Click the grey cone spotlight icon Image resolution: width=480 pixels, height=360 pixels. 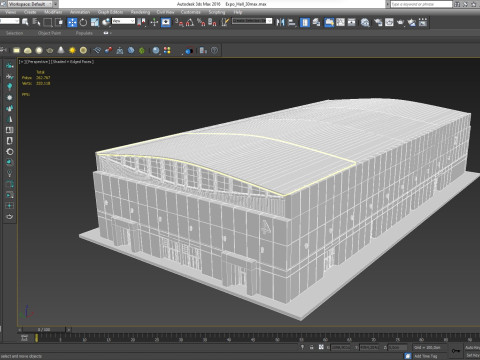[x=61, y=50]
